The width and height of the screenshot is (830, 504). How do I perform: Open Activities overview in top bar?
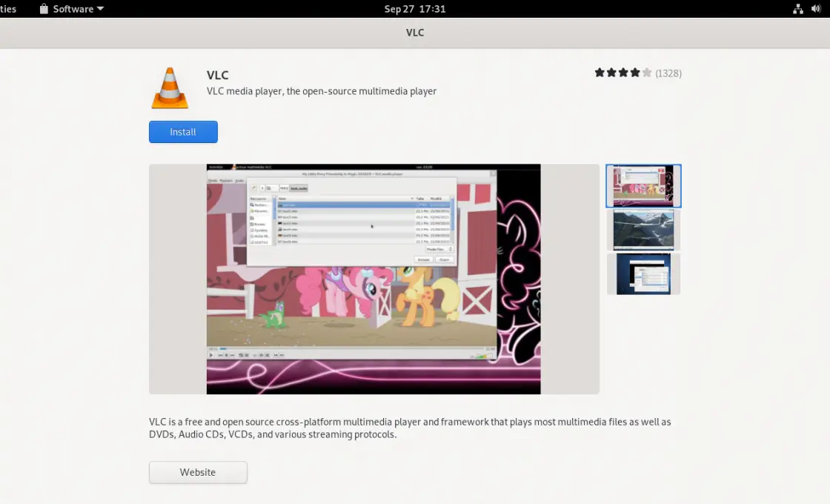click(x=8, y=9)
